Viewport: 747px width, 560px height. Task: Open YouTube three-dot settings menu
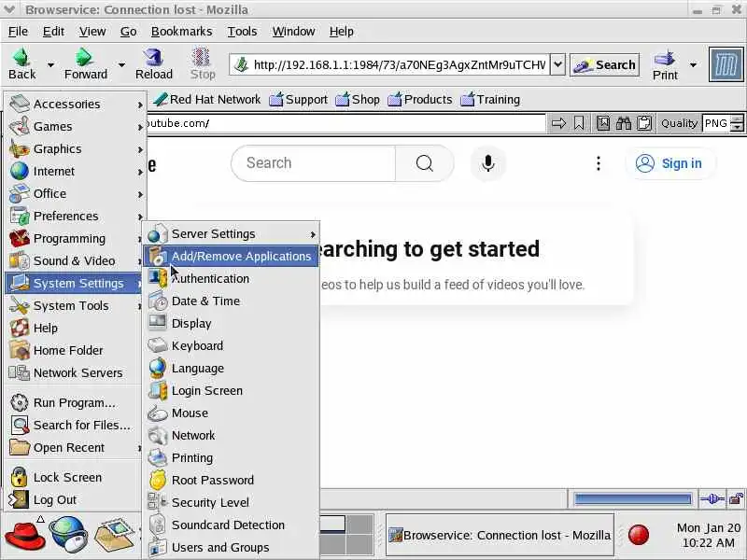[x=599, y=163]
